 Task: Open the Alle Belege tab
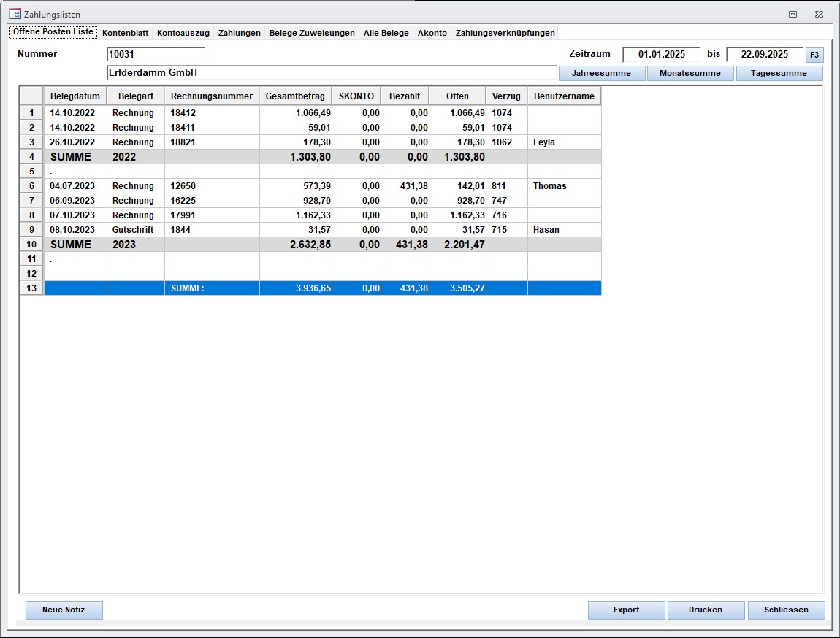coord(386,33)
